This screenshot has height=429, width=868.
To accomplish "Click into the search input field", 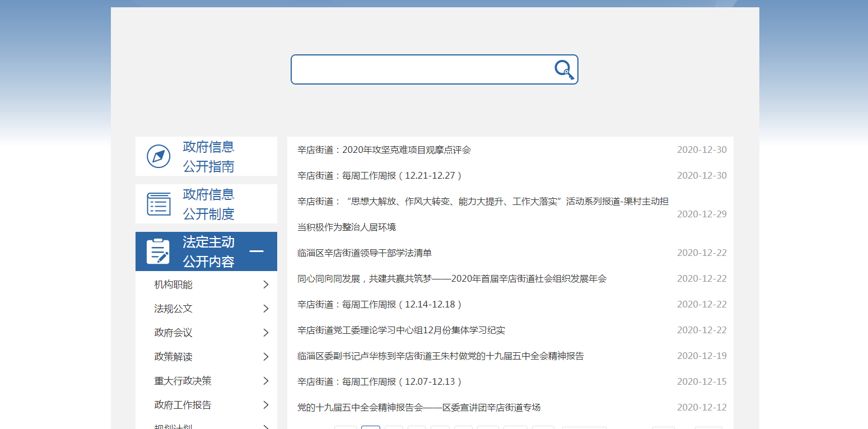I will (x=420, y=69).
